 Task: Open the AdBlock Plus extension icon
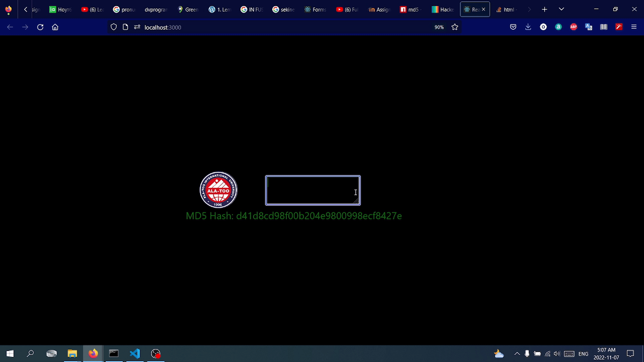(x=573, y=27)
